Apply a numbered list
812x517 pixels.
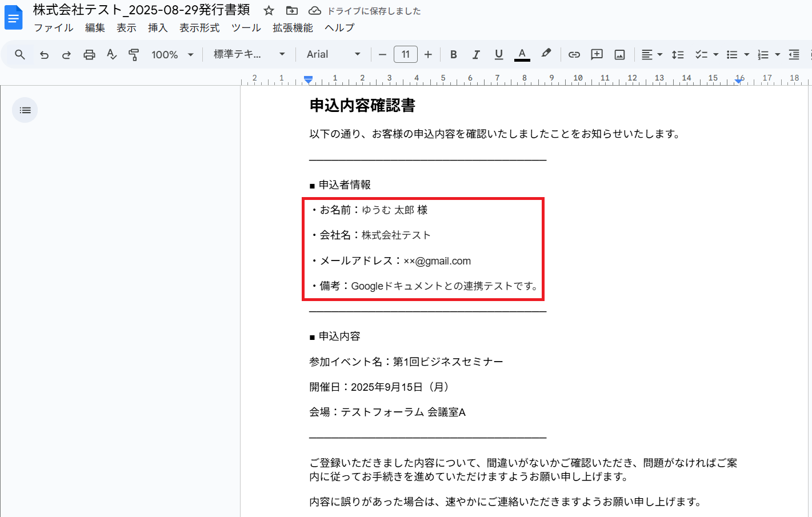(x=763, y=54)
